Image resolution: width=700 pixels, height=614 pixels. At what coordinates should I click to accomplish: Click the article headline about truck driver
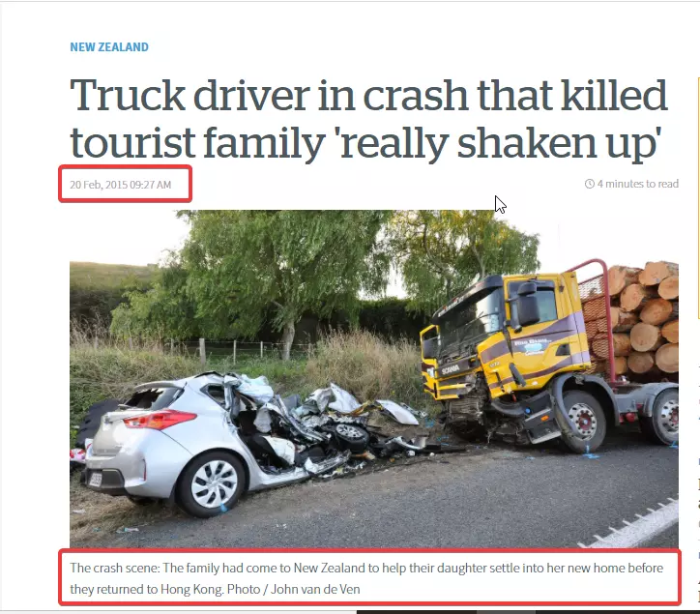[368, 118]
